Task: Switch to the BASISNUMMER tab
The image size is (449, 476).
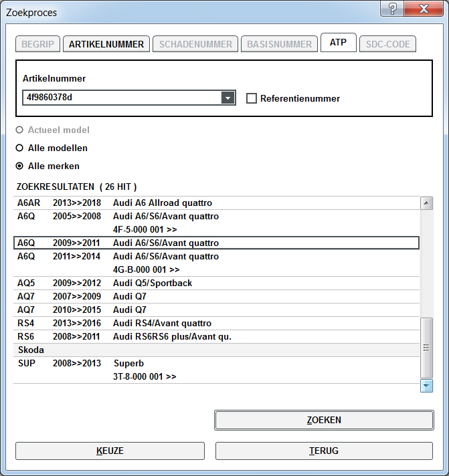Action: (279, 44)
